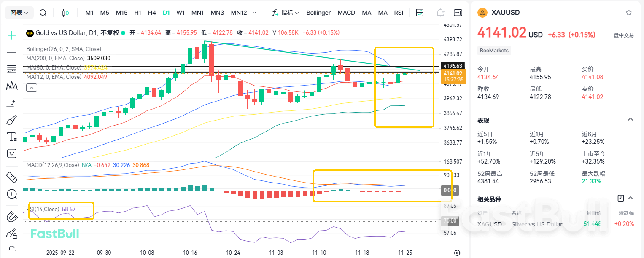Viewport: 644px width, 258px height.
Task: Open the chart zoom magnifier tool
Action: (x=11, y=194)
